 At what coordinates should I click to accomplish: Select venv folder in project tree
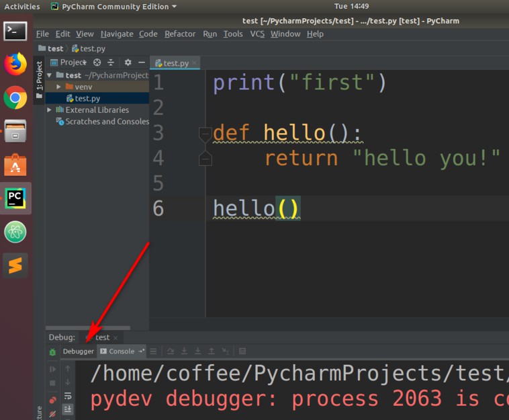tap(97, 87)
